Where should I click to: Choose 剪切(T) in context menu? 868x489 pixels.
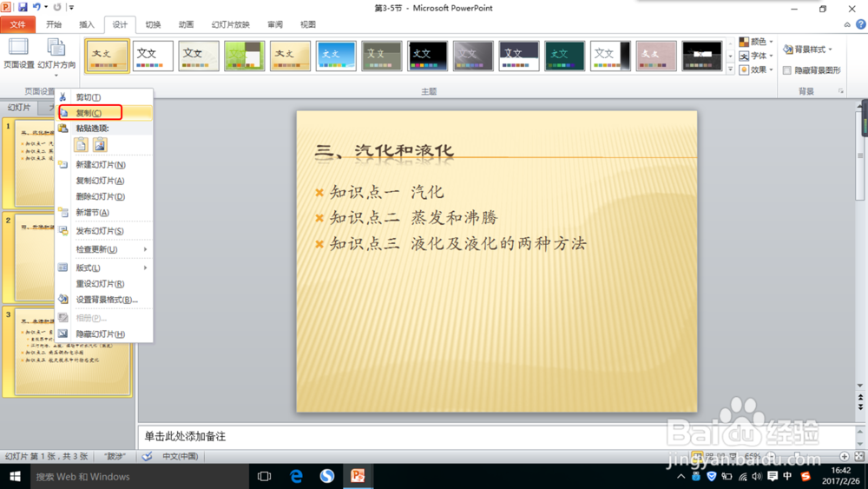[104, 97]
